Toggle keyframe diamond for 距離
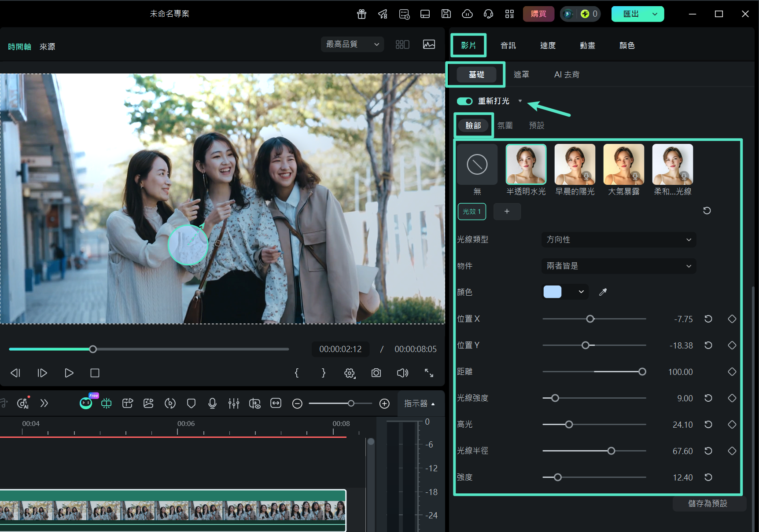This screenshot has height=532, width=759. click(x=732, y=372)
